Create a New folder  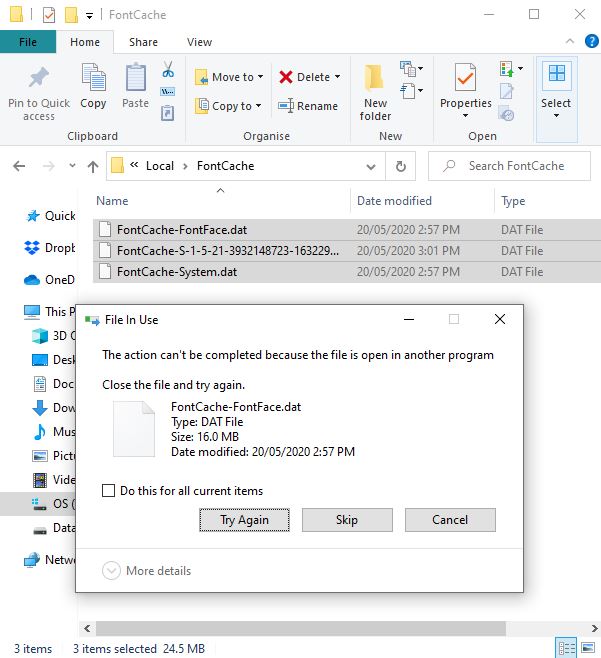click(375, 93)
